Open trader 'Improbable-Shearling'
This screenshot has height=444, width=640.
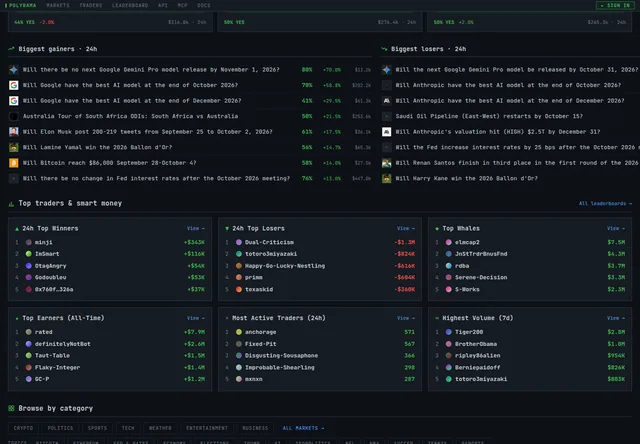[280, 367]
